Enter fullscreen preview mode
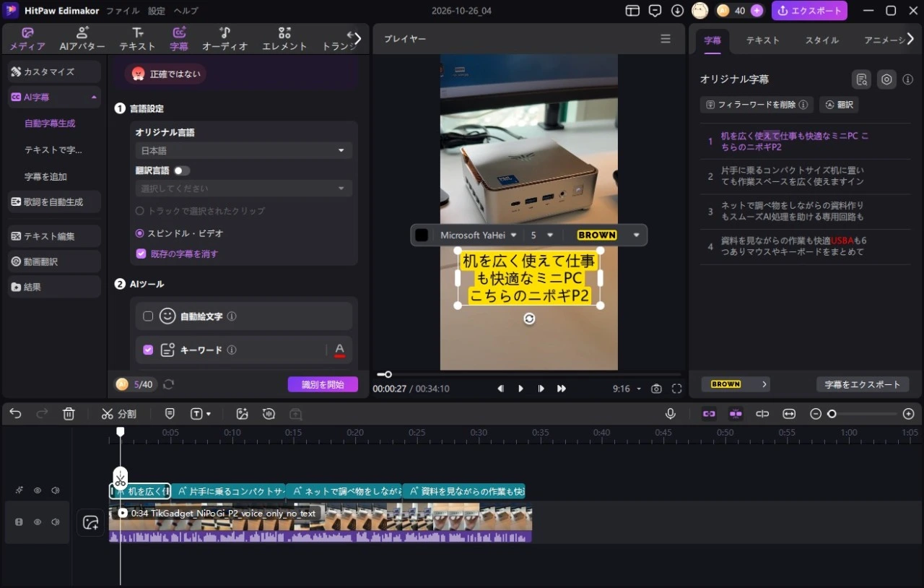Screen dimensions: 924x588 click(x=676, y=389)
